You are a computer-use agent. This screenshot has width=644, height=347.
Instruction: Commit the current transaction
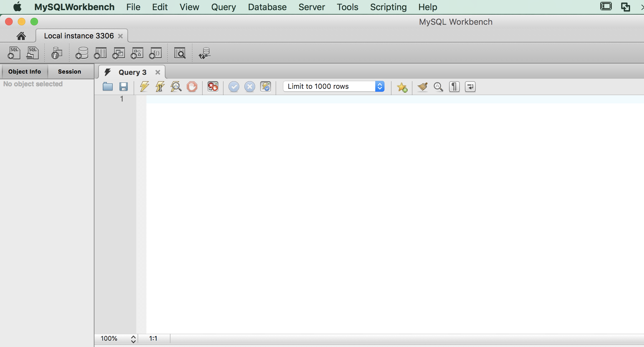pos(234,87)
